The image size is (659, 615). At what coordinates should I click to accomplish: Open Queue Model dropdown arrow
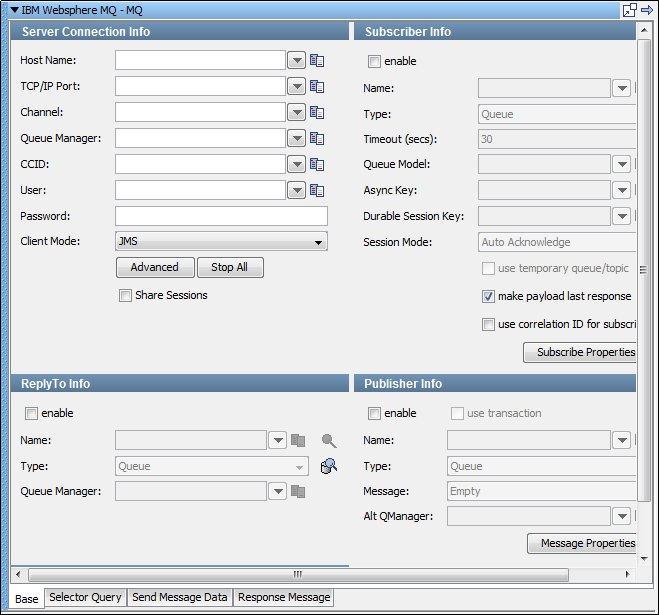coord(622,164)
